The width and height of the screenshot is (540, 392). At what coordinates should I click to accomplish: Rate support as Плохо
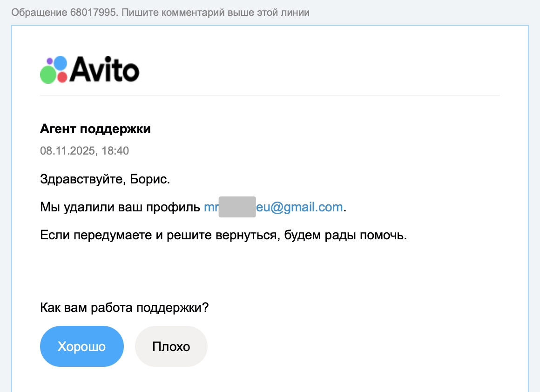click(171, 347)
